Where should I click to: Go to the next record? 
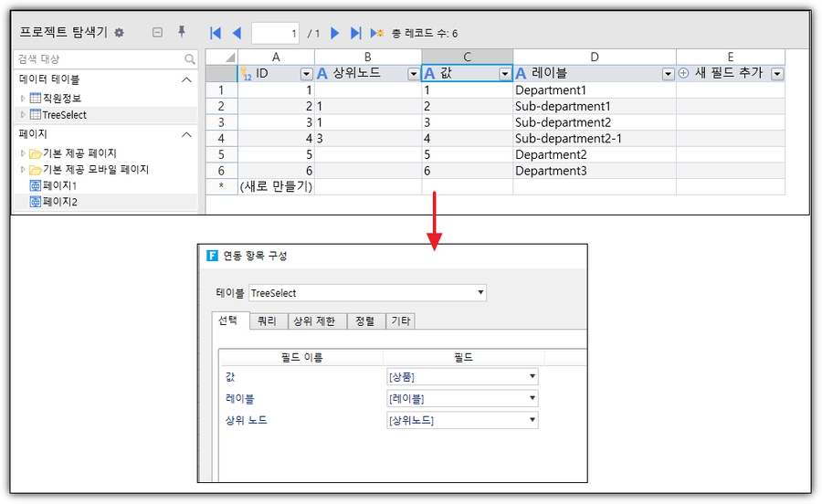334,33
